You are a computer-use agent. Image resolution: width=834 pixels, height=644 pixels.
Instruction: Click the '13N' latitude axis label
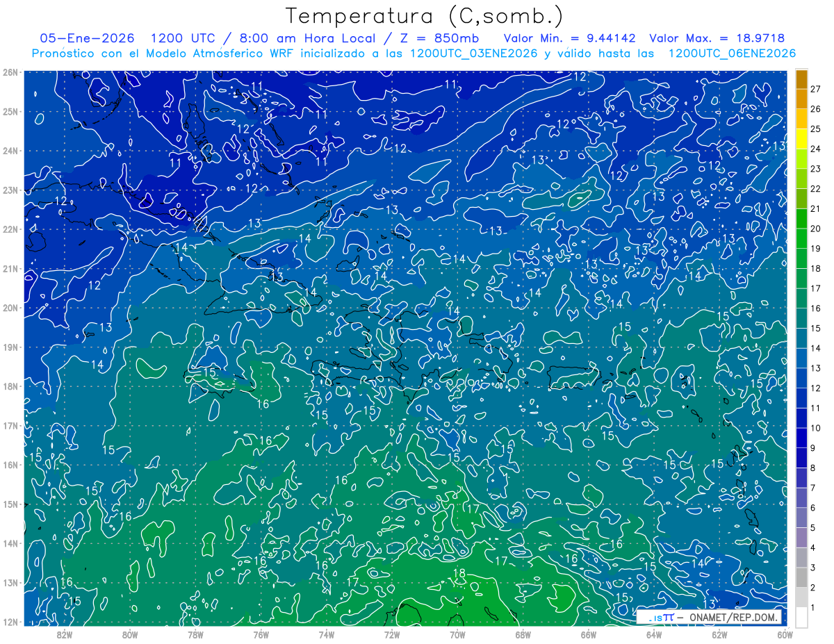[x=10, y=582]
